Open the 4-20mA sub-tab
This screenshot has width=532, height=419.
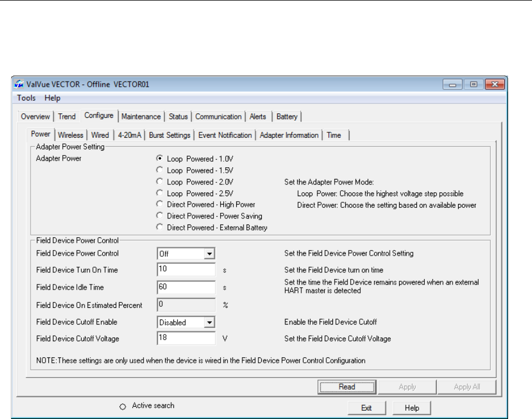tap(130, 136)
